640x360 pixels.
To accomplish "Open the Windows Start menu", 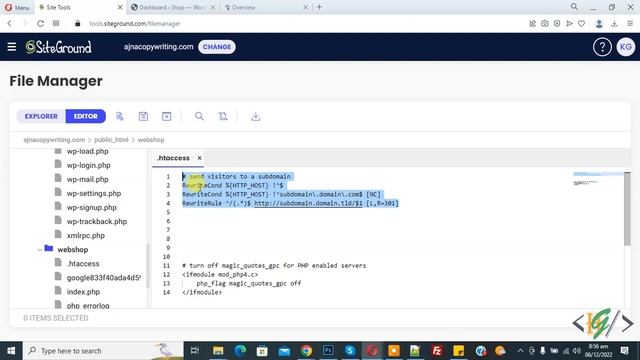I will point(11,351).
